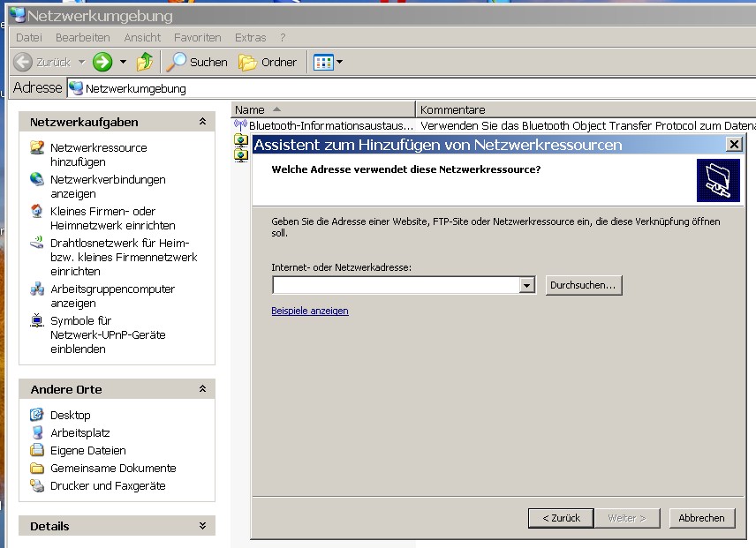Expand the Details panel
This screenshot has height=548, width=756.
203,526
